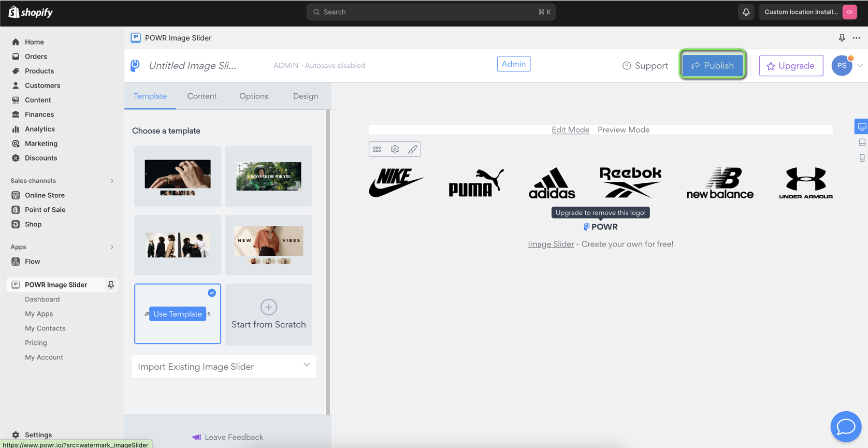Open the app header three-dot menu

857,38
